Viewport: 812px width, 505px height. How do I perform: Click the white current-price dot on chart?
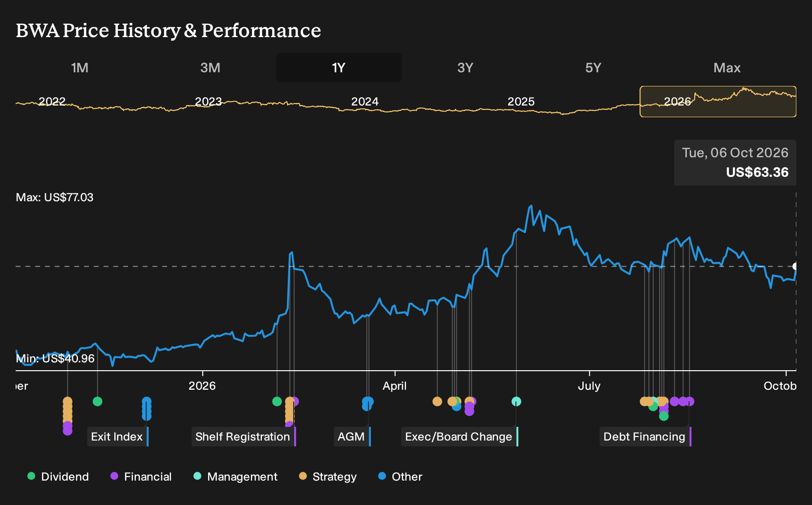click(795, 266)
